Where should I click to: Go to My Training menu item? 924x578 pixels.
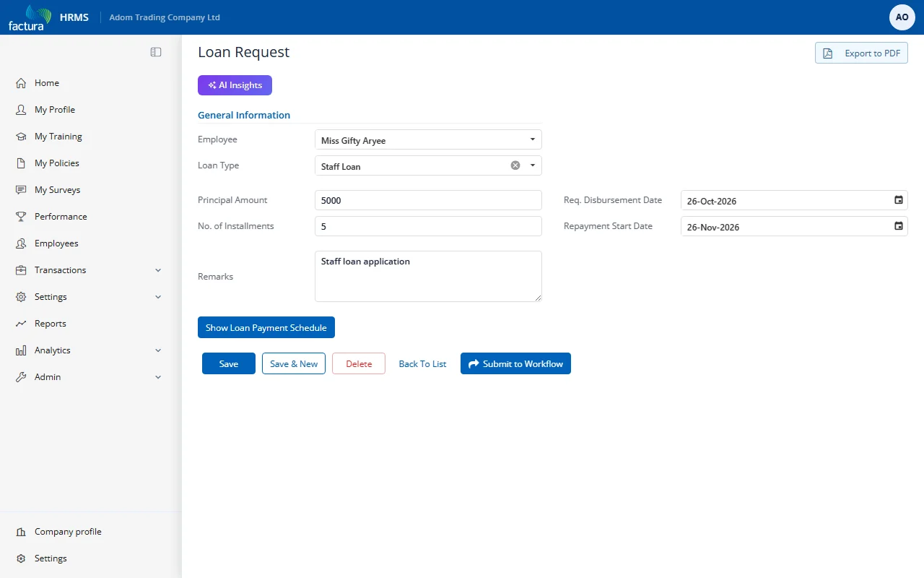(x=58, y=137)
